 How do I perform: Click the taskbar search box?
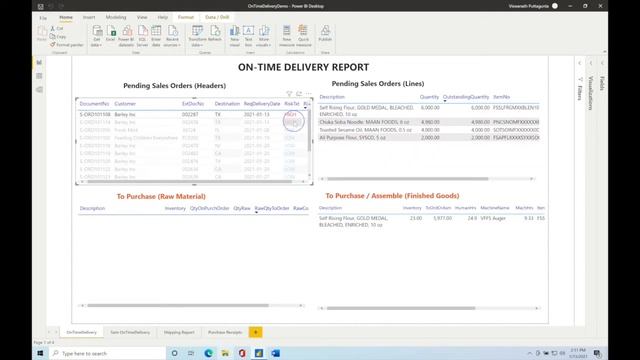coord(108,353)
